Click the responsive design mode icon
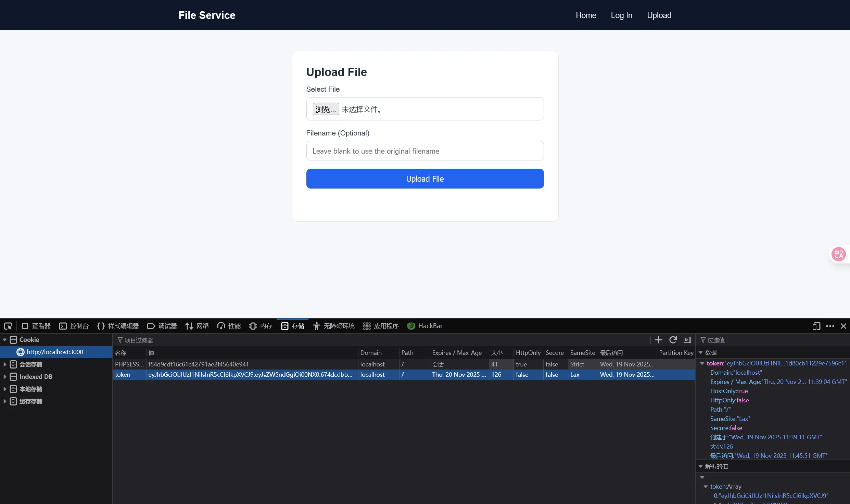This screenshot has height=504, width=850. (x=816, y=326)
